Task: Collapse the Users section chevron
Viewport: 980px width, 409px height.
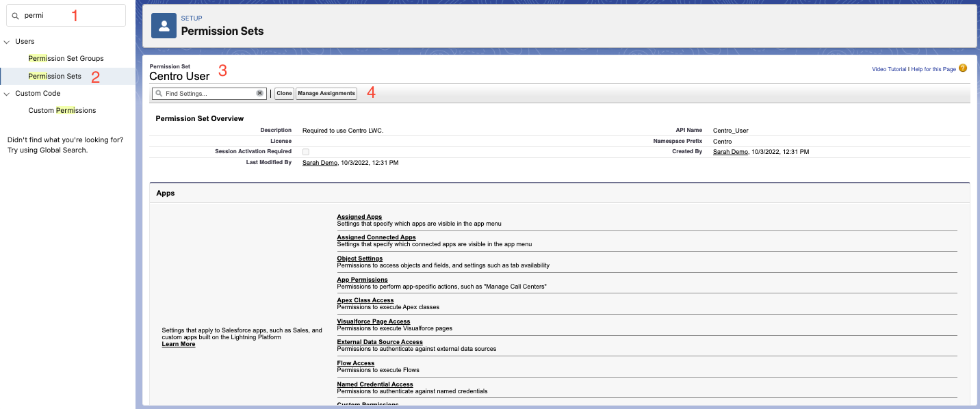Action: 7,42
